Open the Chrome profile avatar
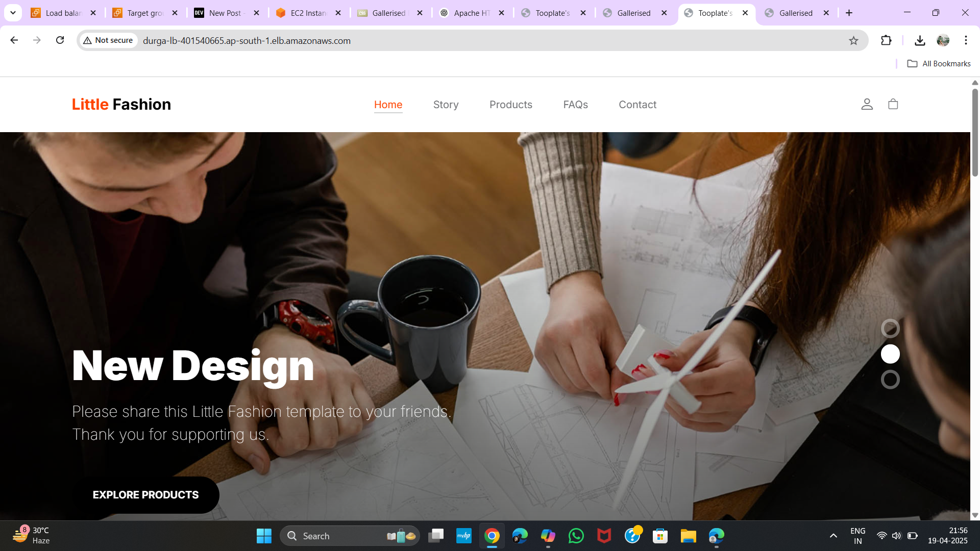The image size is (980, 551). pos(943,40)
